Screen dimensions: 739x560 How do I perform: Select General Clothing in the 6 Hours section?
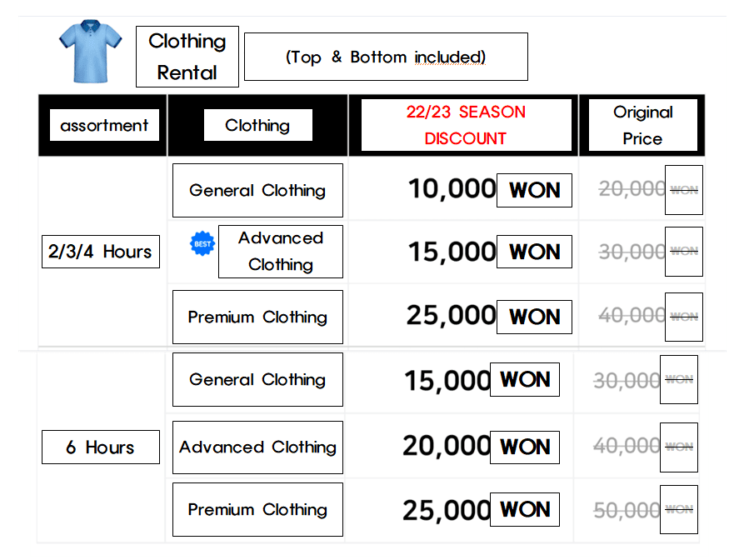click(x=257, y=379)
